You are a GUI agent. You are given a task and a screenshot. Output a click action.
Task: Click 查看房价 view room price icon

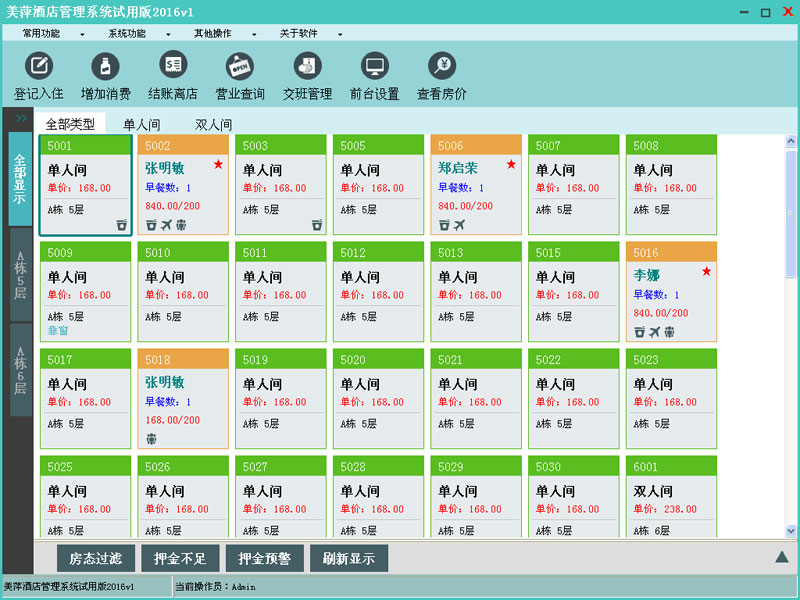click(x=442, y=66)
